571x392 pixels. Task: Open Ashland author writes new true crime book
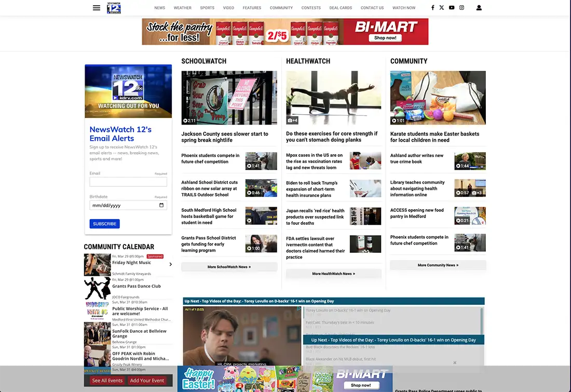click(417, 158)
